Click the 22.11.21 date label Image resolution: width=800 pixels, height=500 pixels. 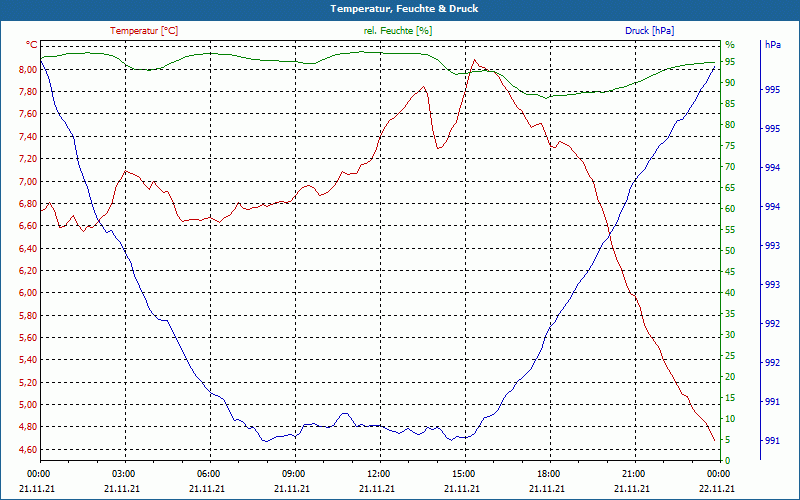717,489
